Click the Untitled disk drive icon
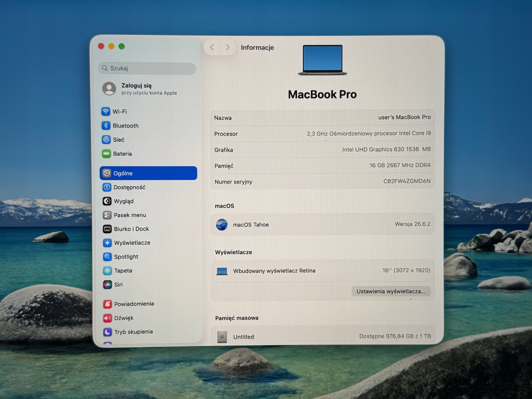The height and width of the screenshot is (399, 532). click(x=222, y=337)
